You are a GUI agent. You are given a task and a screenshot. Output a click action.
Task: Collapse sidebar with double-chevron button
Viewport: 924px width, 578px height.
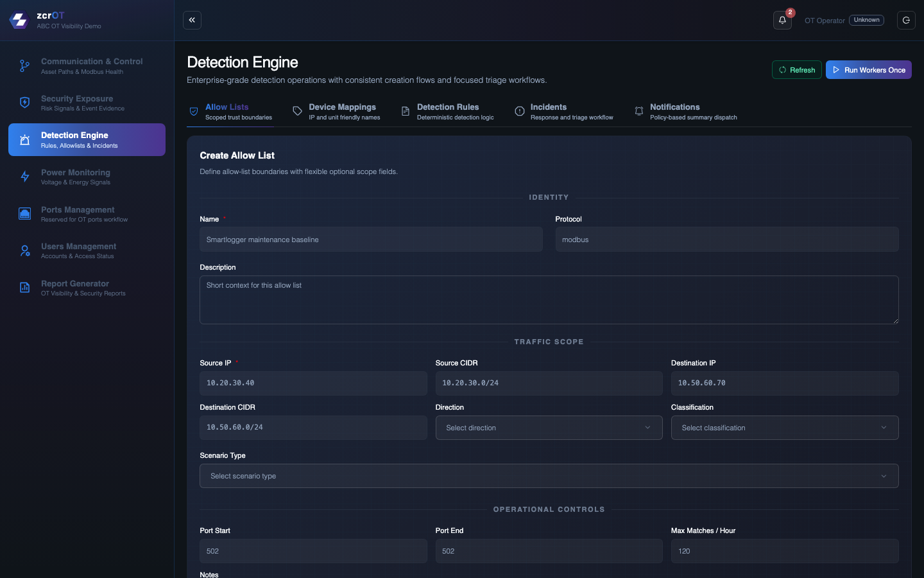point(192,20)
